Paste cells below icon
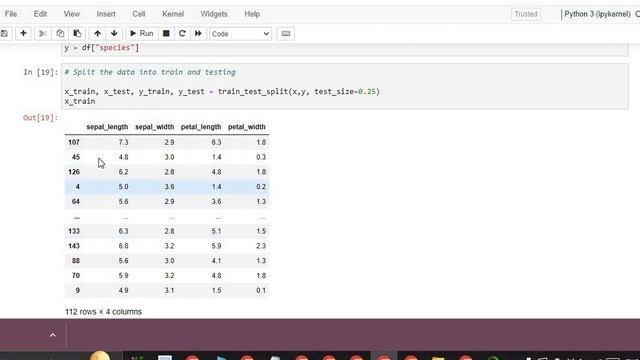 77,33
